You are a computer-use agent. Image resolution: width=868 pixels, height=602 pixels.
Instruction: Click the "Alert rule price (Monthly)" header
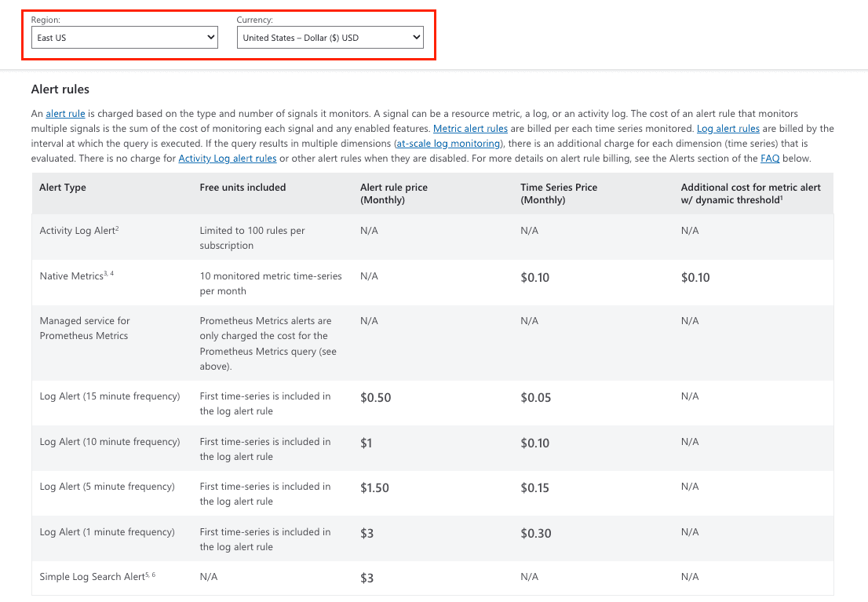tap(394, 193)
